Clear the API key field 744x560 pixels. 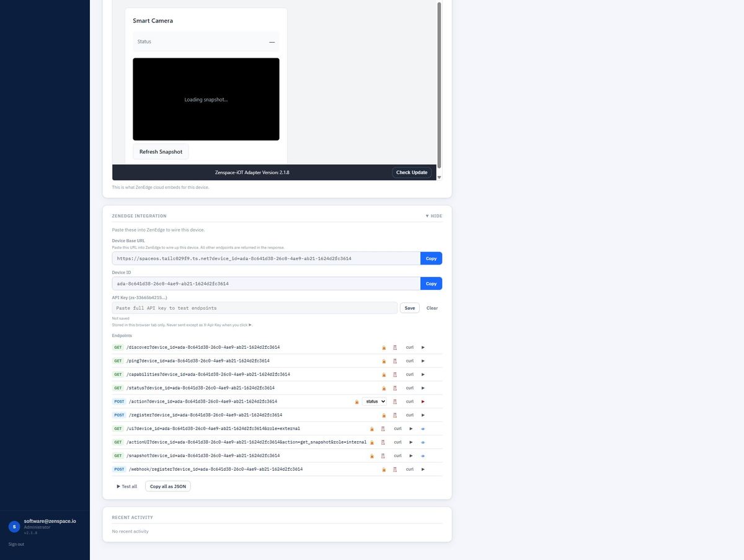(x=432, y=308)
